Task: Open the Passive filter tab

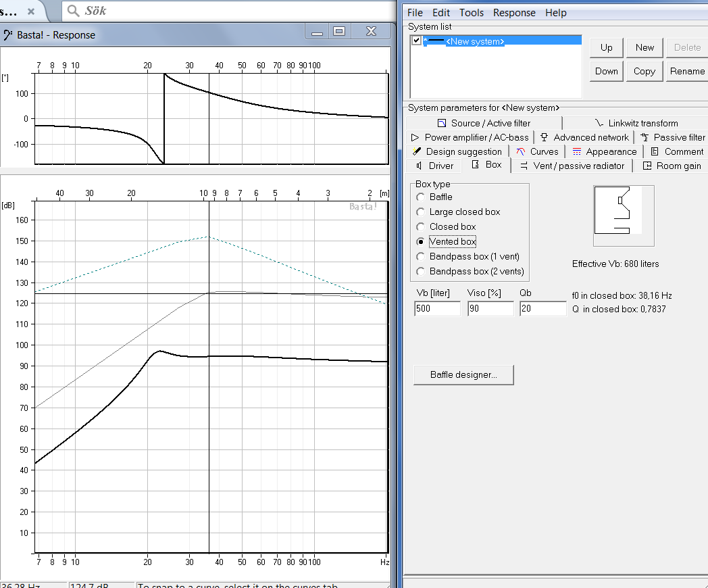Action: 672,137
